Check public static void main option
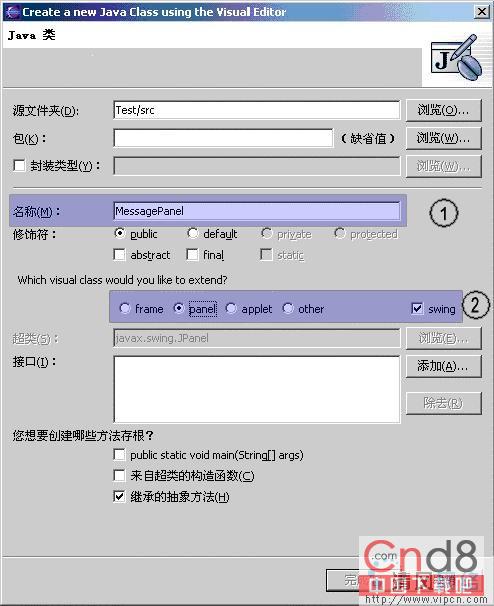Screen dimensions: 494x606 tap(119, 454)
